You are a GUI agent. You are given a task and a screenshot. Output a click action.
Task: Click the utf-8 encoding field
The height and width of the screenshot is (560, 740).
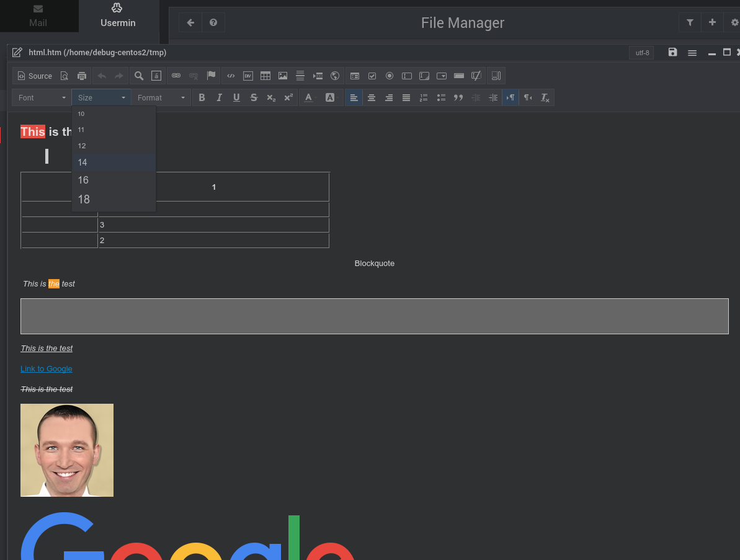(x=641, y=53)
